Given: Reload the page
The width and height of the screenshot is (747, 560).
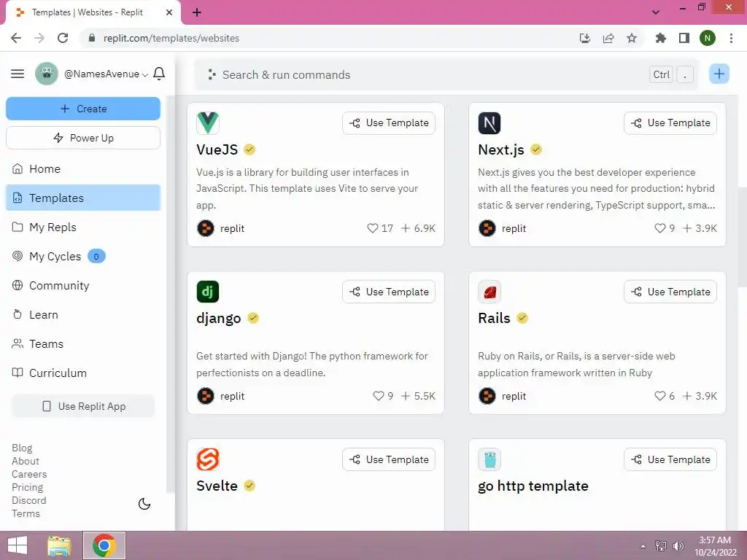Looking at the screenshot, I should (63, 38).
